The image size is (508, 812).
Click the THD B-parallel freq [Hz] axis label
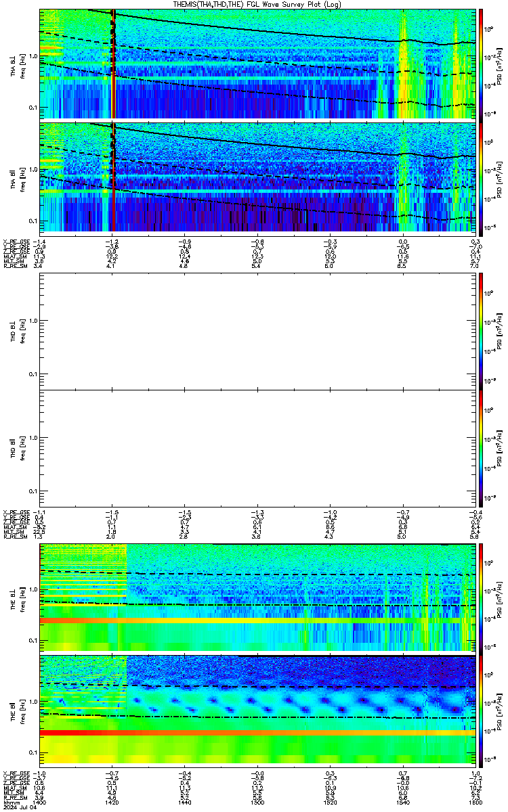pos(22,449)
